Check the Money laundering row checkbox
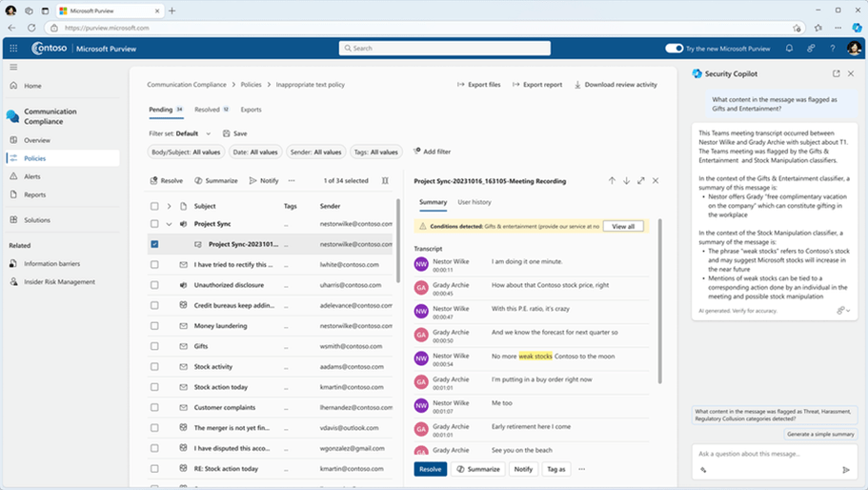Screen dimensions: 868x490 (x=154, y=326)
